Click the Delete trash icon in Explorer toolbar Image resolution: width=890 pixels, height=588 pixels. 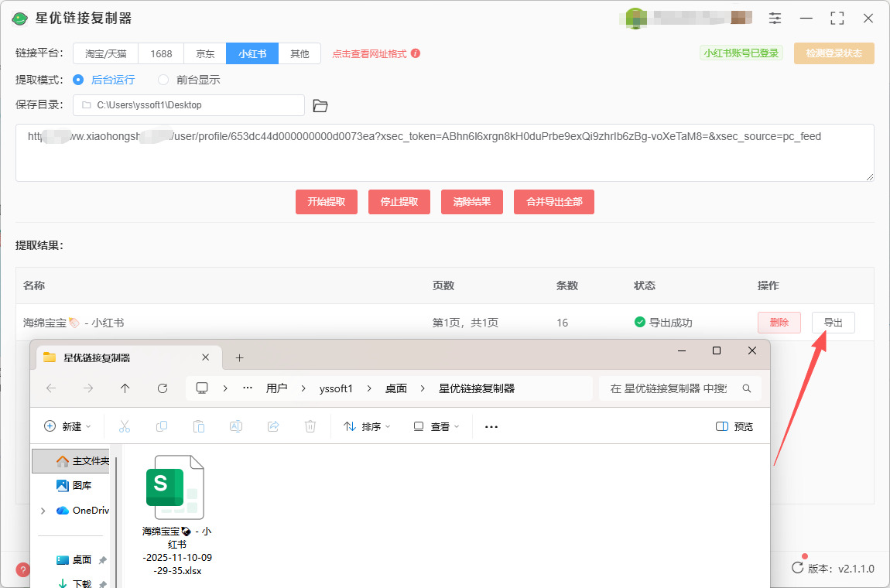[x=310, y=426]
